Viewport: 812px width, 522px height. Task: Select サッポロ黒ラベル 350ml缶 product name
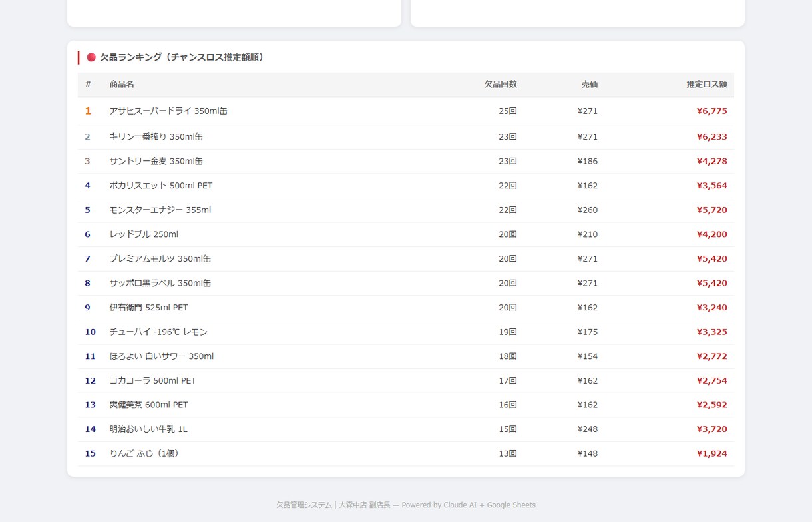click(160, 284)
